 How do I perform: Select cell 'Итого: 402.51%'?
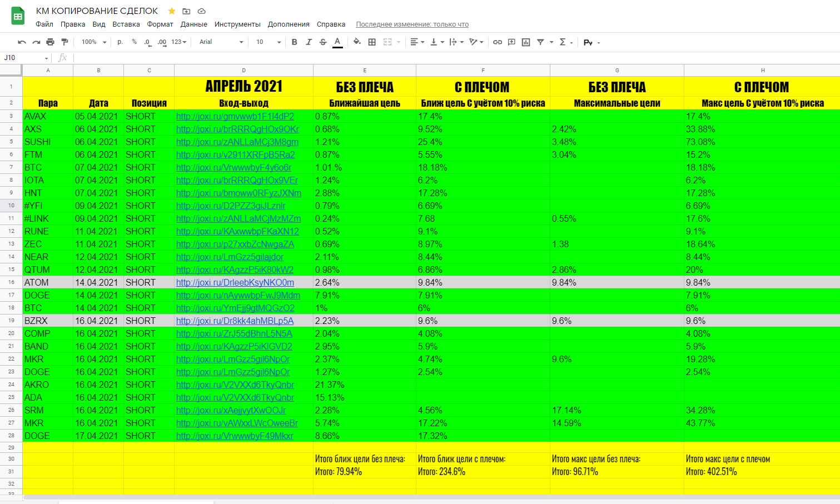[762, 472]
